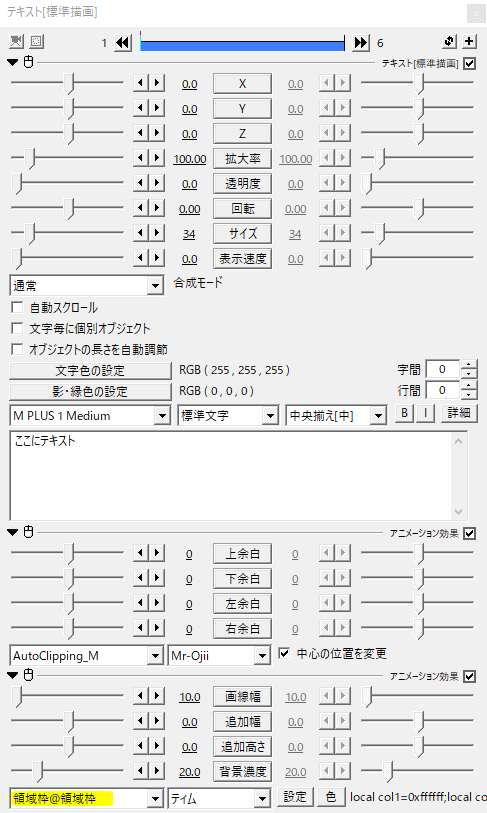Toggle bold text with the B button

[405, 413]
